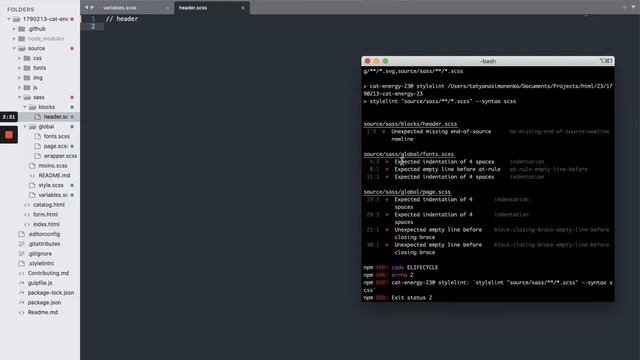Collapse the sass folder
The width and height of the screenshot is (640, 360).
coord(19,98)
